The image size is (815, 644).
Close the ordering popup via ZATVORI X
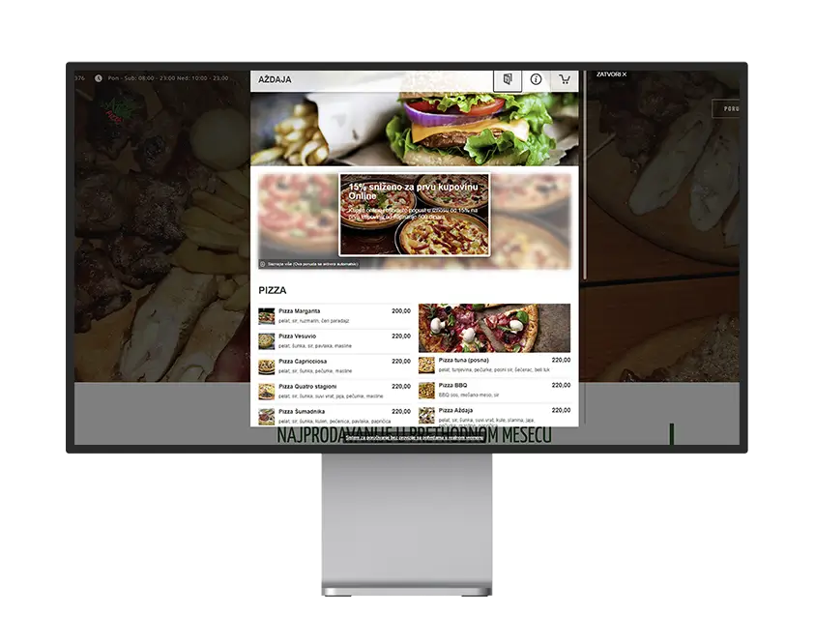611,74
